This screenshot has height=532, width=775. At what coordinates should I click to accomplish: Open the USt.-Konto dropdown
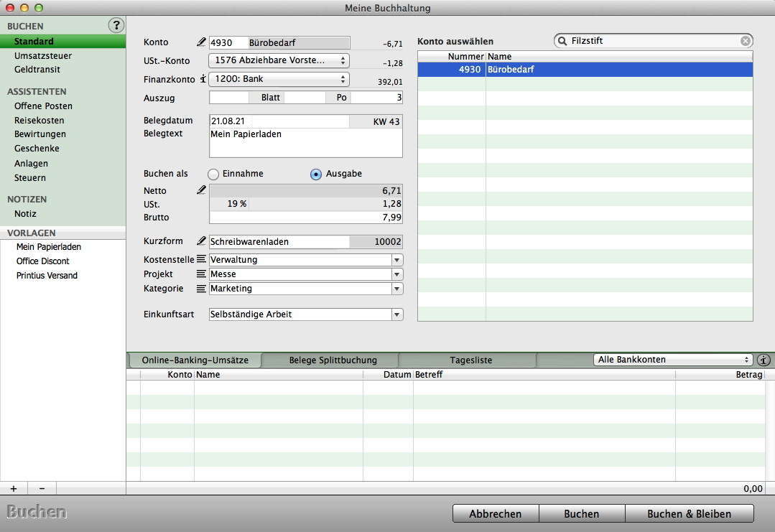coord(279,61)
